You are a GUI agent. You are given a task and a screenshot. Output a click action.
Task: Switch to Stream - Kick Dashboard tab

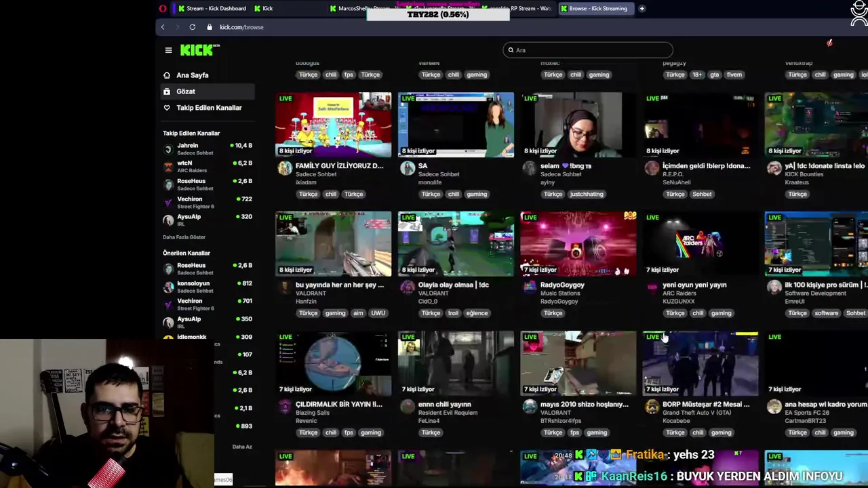pyautogui.click(x=212, y=9)
